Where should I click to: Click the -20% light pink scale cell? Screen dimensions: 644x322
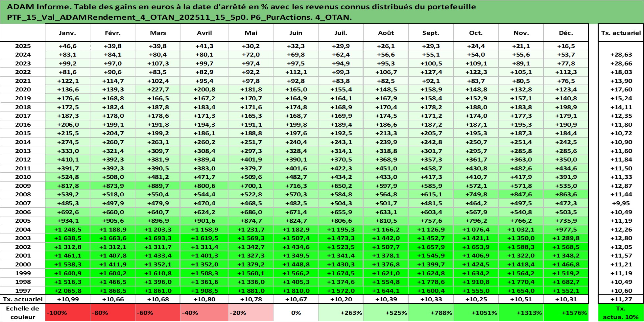(x=251, y=313)
